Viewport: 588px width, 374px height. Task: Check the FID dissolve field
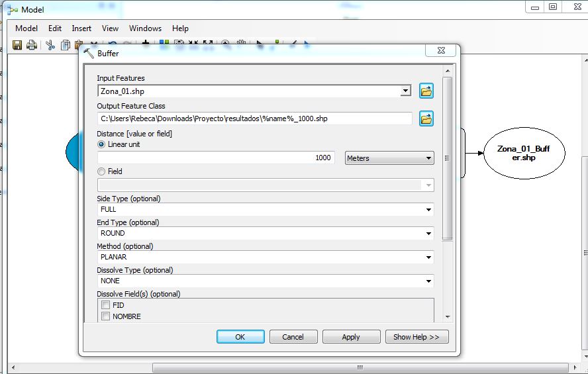click(105, 305)
